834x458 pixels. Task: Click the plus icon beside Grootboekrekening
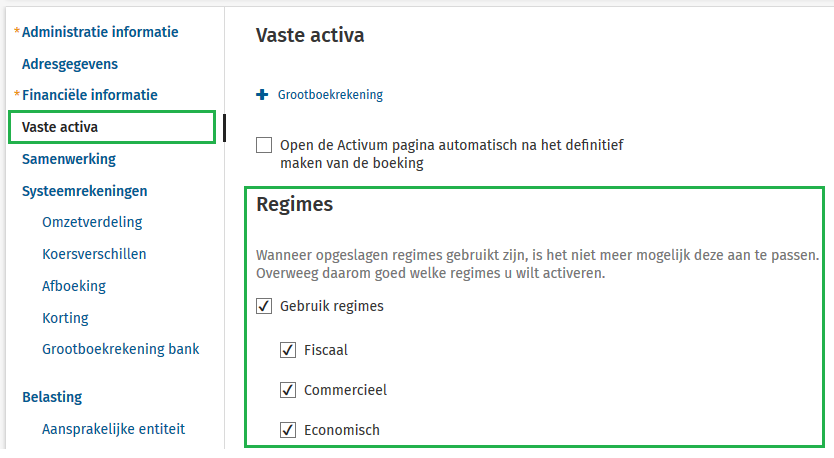[263, 95]
